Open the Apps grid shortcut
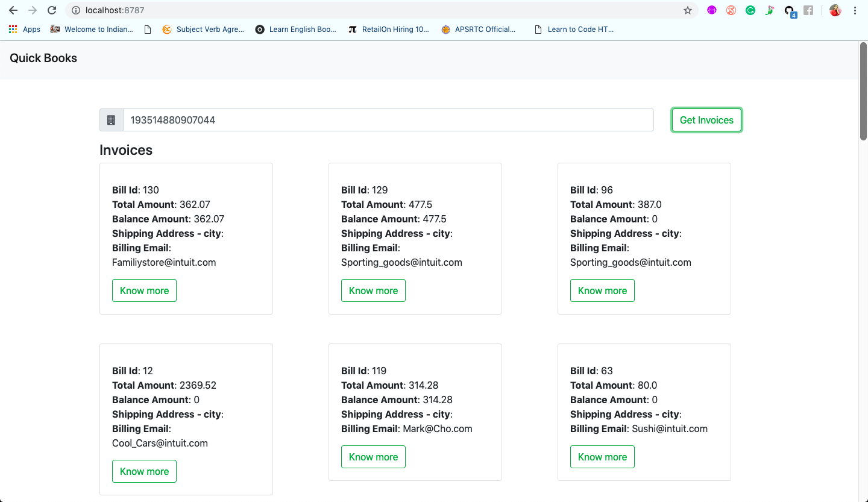 pos(25,29)
